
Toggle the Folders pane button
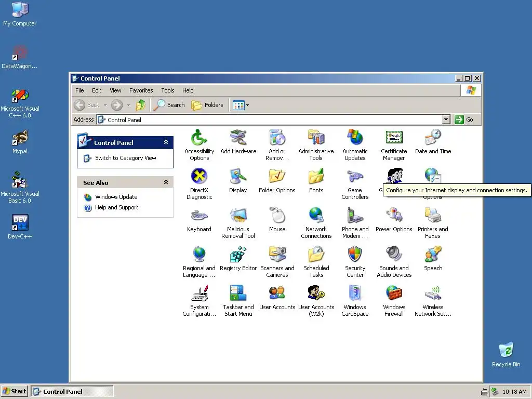pyautogui.click(x=207, y=105)
